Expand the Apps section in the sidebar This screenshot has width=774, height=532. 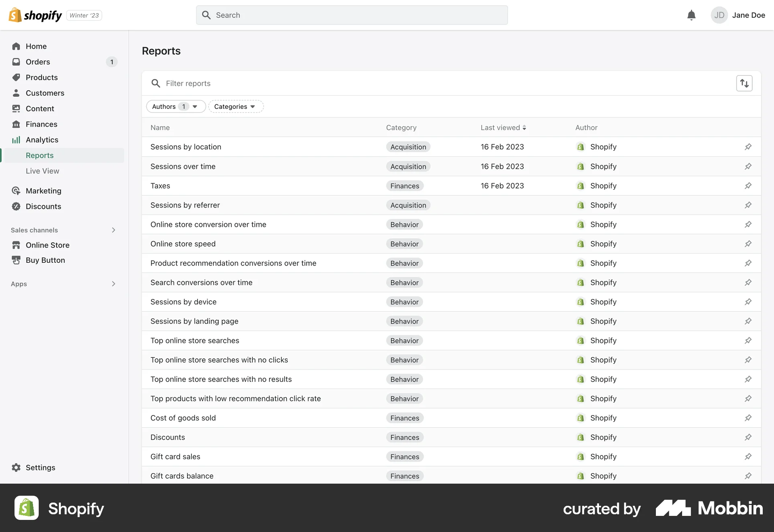tap(113, 284)
